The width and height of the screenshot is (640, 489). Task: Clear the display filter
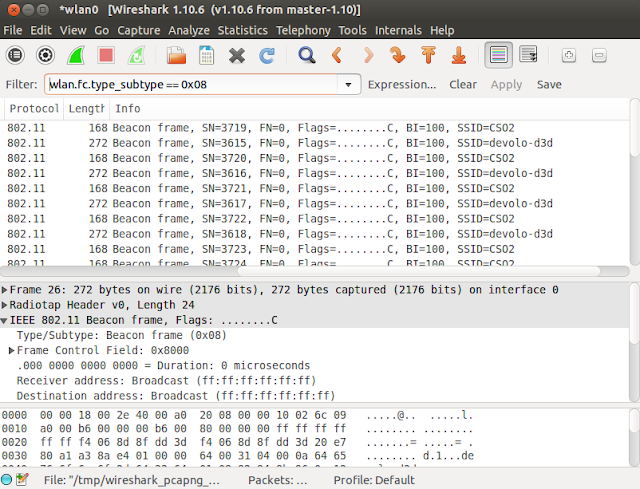pyautogui.click(x=463, y=84)
